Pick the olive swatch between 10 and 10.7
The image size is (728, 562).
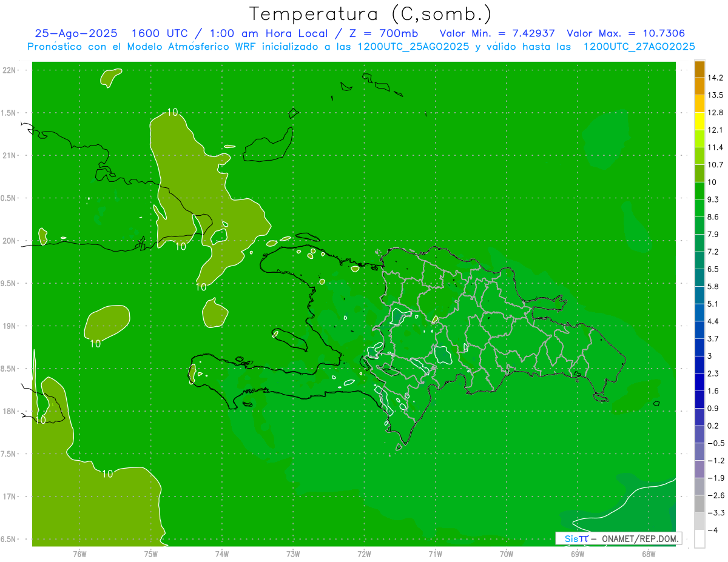699,173
